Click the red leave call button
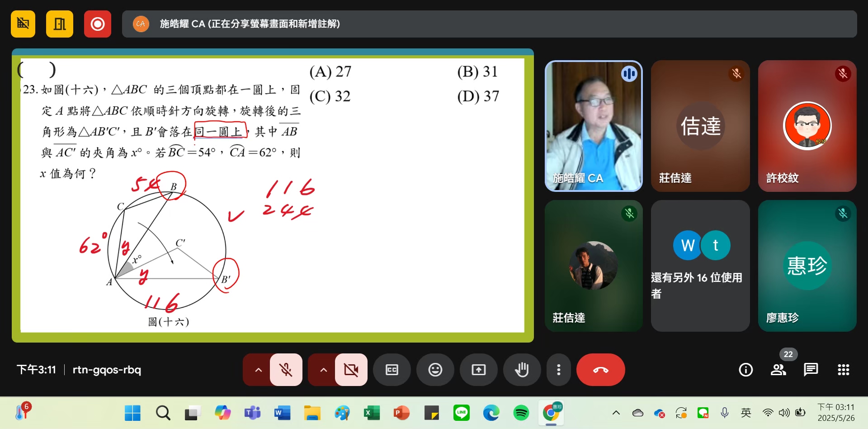Screen dimensions: 868x429 (600, 370)
